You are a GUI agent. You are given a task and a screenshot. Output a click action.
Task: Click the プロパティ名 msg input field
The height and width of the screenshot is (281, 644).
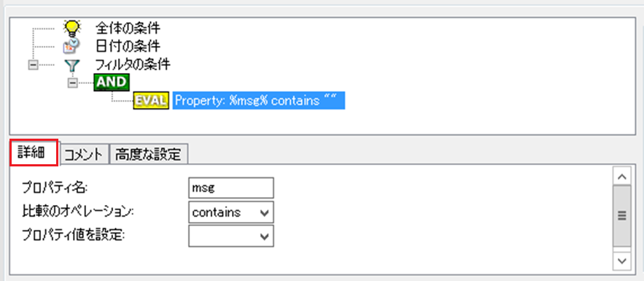pyautogui.click(x=230, y=188)
